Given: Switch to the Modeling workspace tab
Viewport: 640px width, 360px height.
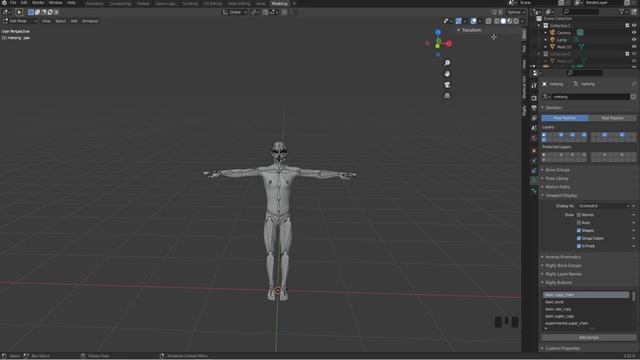Looking at the screenshot, I should coord(280,3).
